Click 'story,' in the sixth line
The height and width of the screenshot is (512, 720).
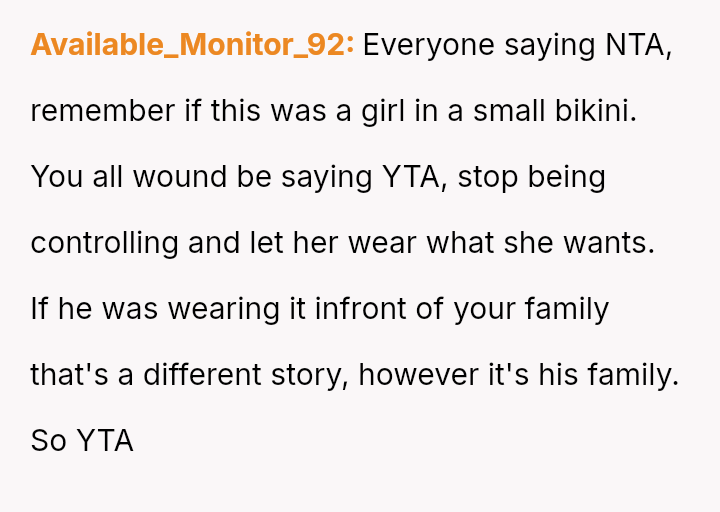pyautogui.click(x=310, y=376)
